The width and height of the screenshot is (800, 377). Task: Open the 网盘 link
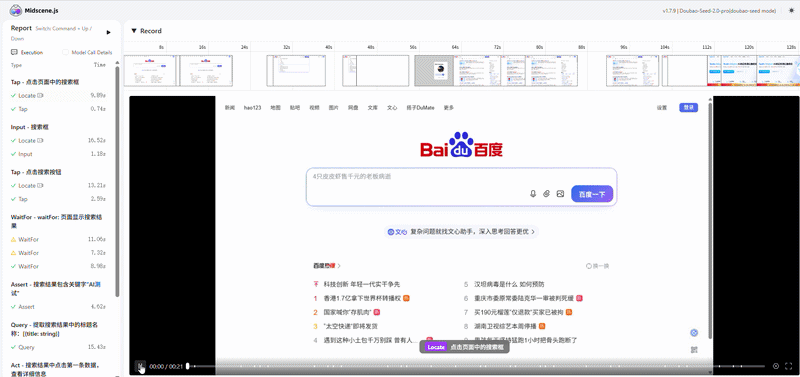[x=353, y=108]
